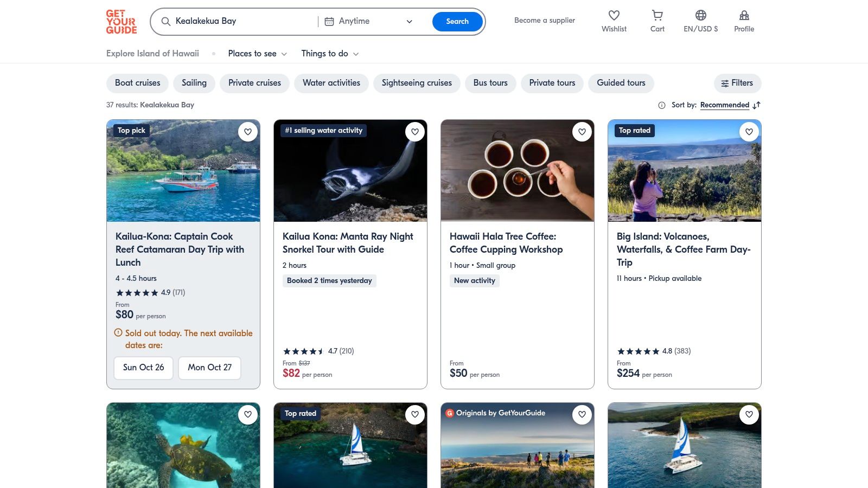Click the GetYourGuide logo

tap(121, 22)
